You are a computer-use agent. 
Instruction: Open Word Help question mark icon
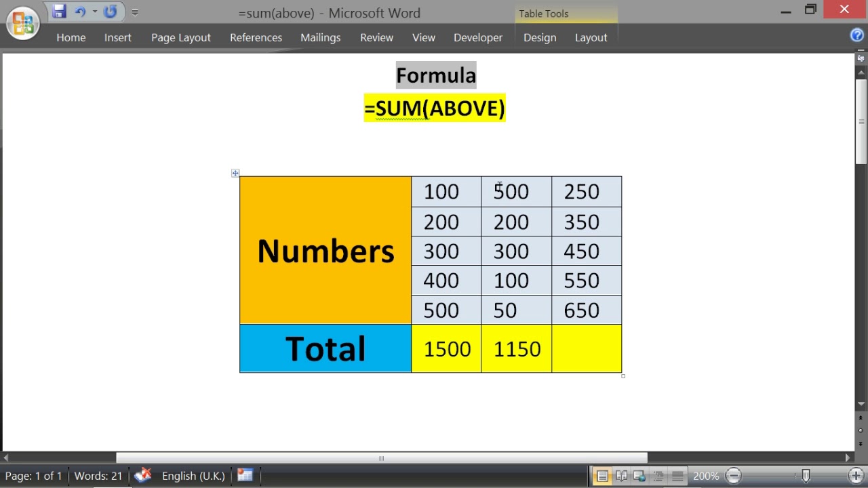click(857, 36)
